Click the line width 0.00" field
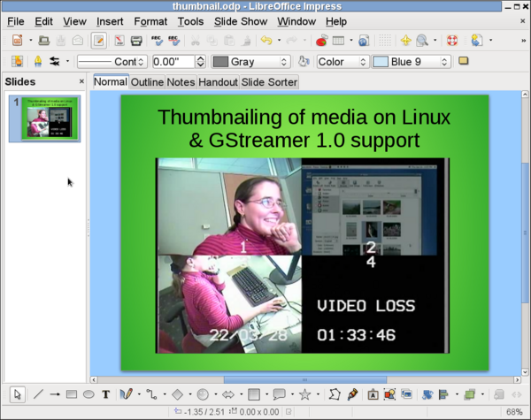The height and width of the screenshot is (420, 531). [x=173, y=62]
